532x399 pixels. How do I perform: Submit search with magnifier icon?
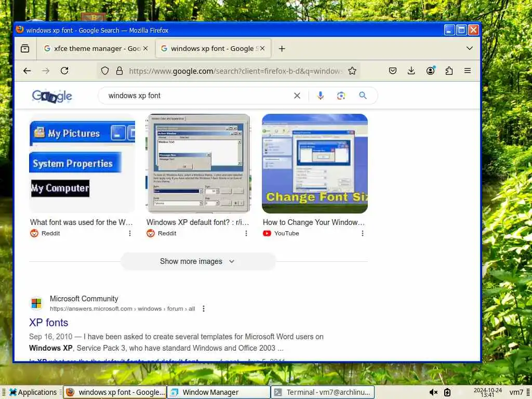363,96
